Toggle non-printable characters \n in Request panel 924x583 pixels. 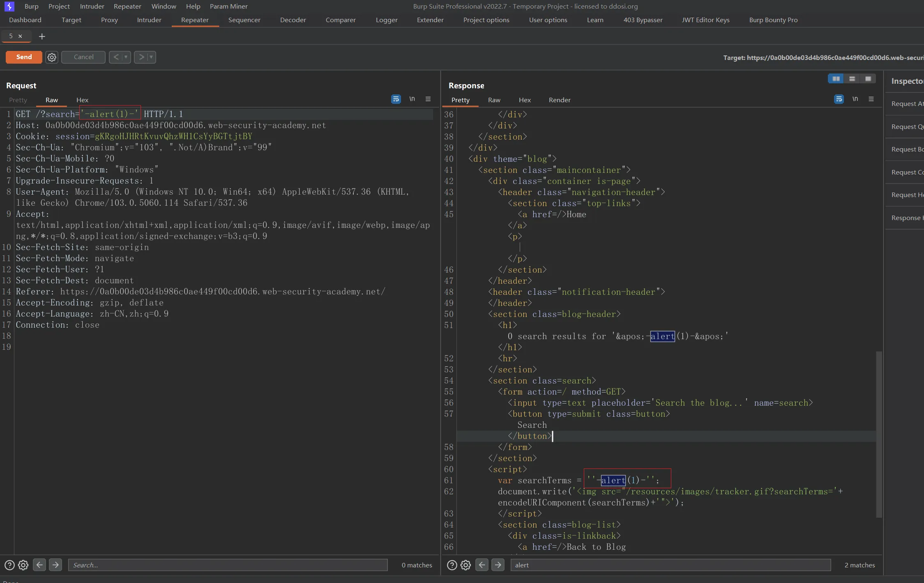(412, 99)
